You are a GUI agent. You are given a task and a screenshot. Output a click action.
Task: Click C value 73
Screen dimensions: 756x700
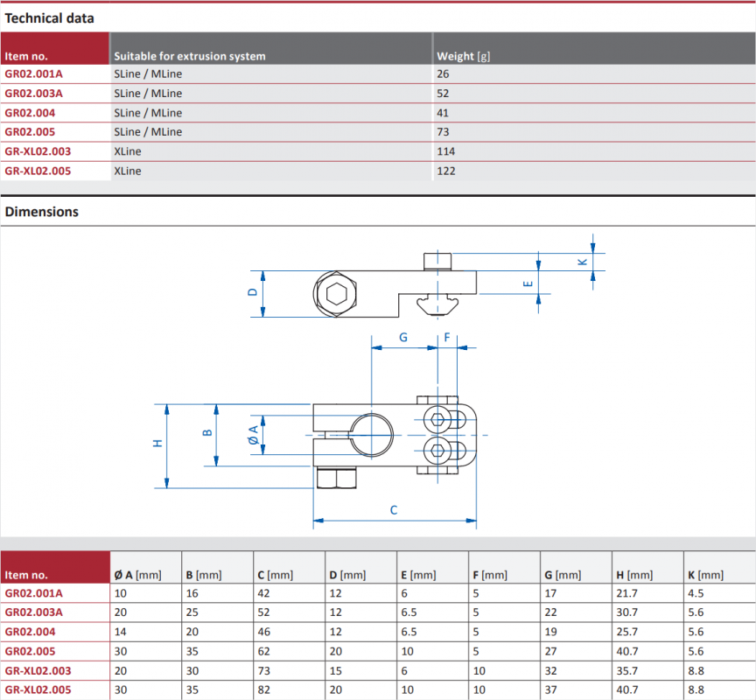tap(263, 670)
